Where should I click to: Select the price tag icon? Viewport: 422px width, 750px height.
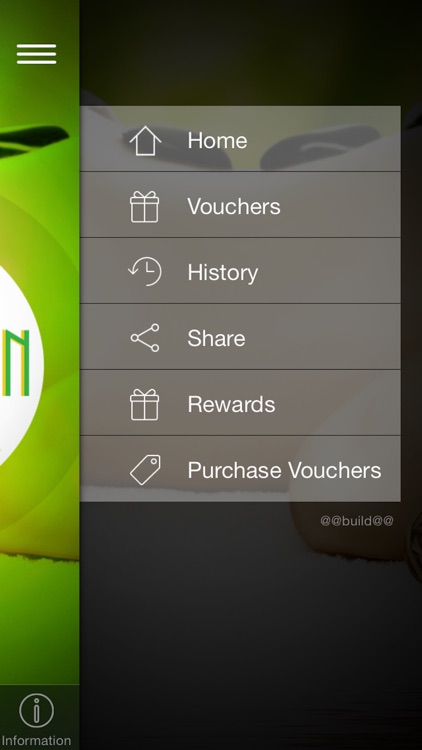[x=145, y=470]
